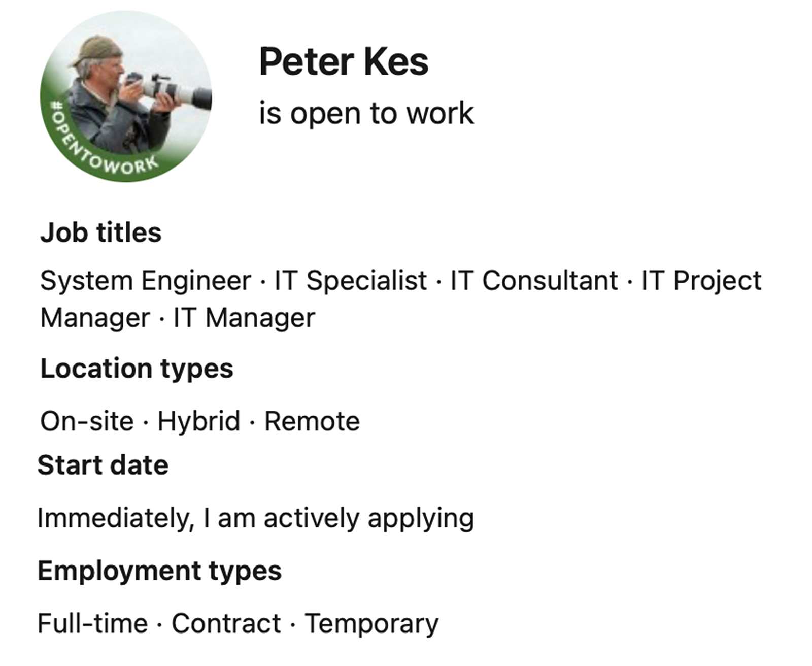Select the Temporary employment type
812x666 pixels.
pos(371,624)
